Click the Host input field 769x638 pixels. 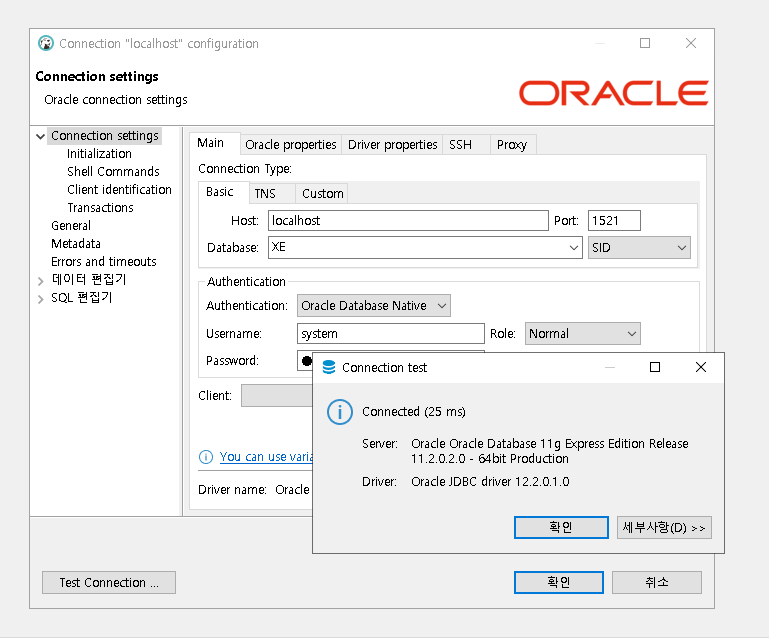click(x=408, y=220)
